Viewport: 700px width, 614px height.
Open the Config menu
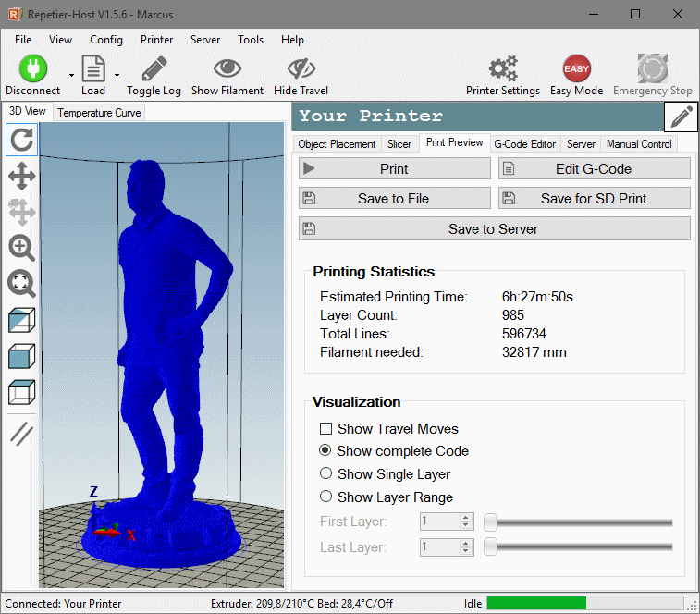[x=106, y=40]
